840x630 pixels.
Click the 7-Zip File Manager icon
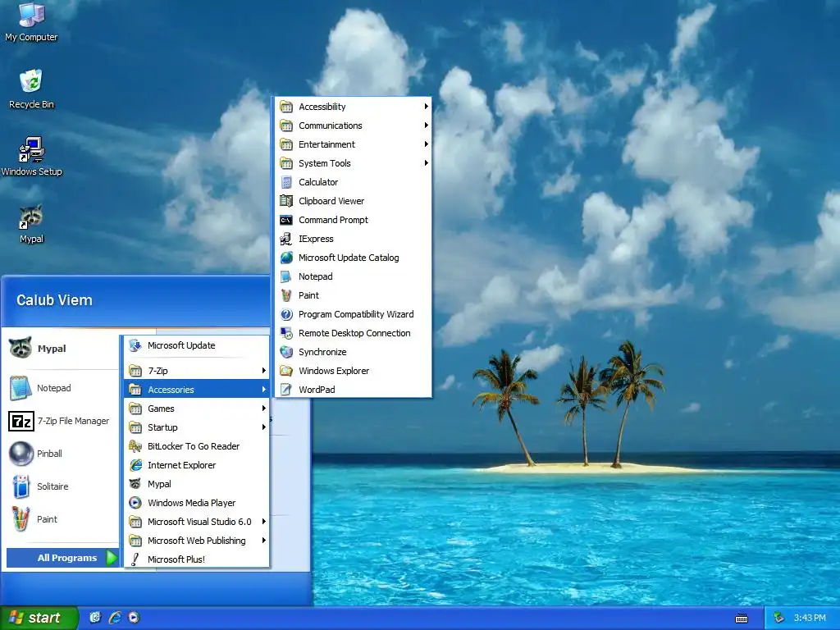point(21,421)
